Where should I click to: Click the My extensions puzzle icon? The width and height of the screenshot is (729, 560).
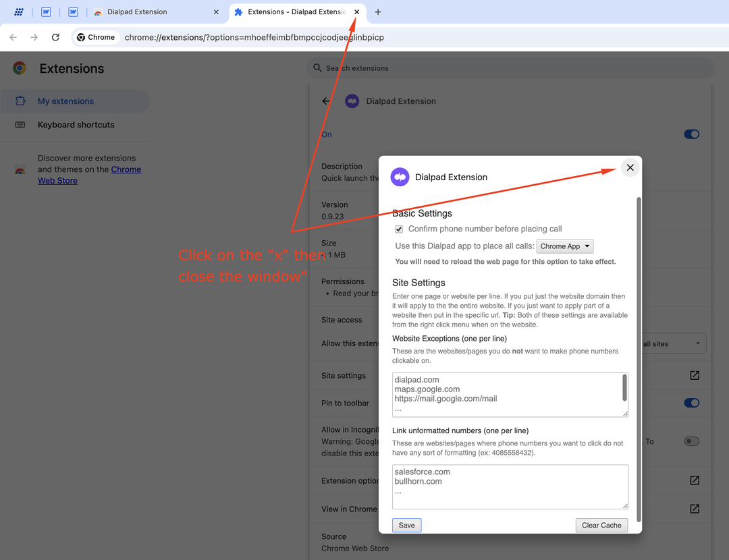click(x=20, y=101)
